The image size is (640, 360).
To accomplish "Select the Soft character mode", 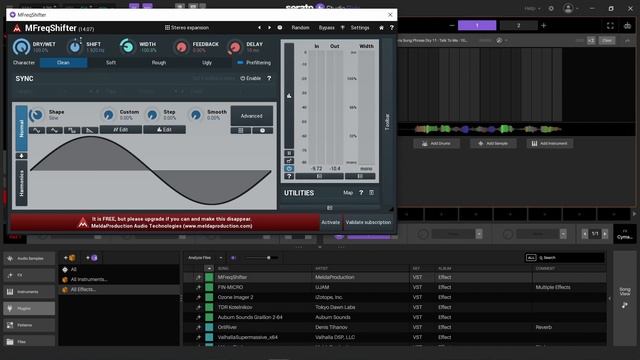I will [x=111, y=62].
